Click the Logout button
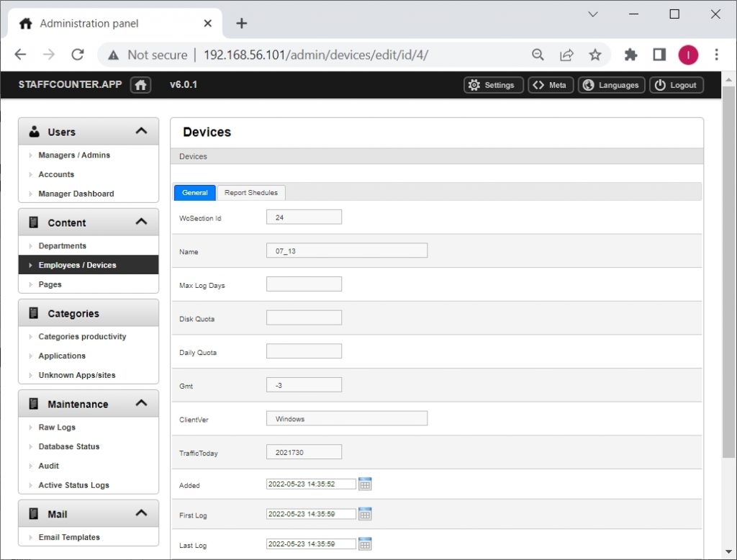The image size is (737, 560). (677, 85)
